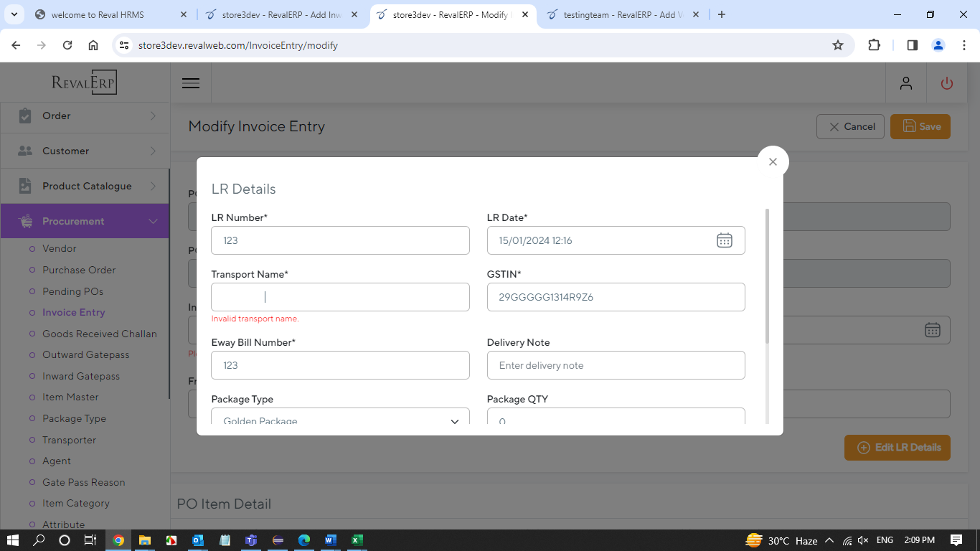Select Purchase Order in sidebar

pos(79,270)
